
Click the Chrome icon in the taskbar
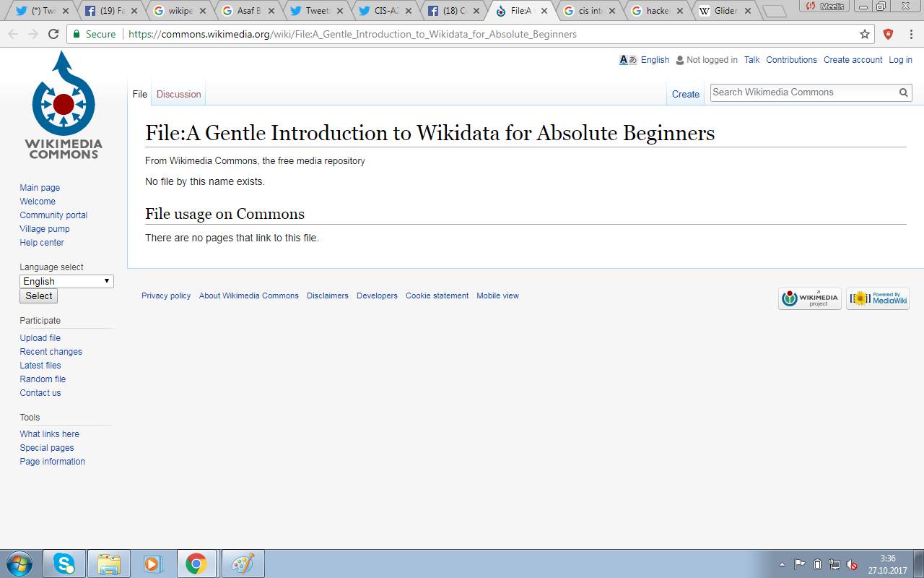(196, 564)
